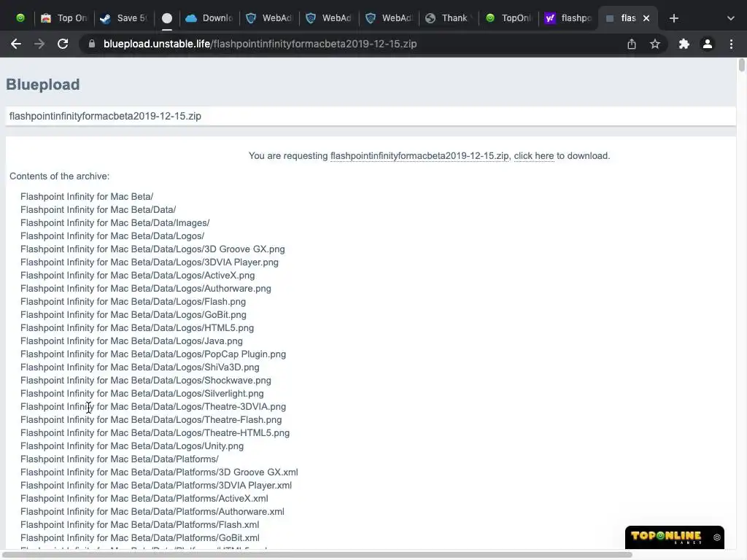Viewport: 747px width, 560px height.
Task: Click the lock icon in address bar
Action: coord(92,44)
